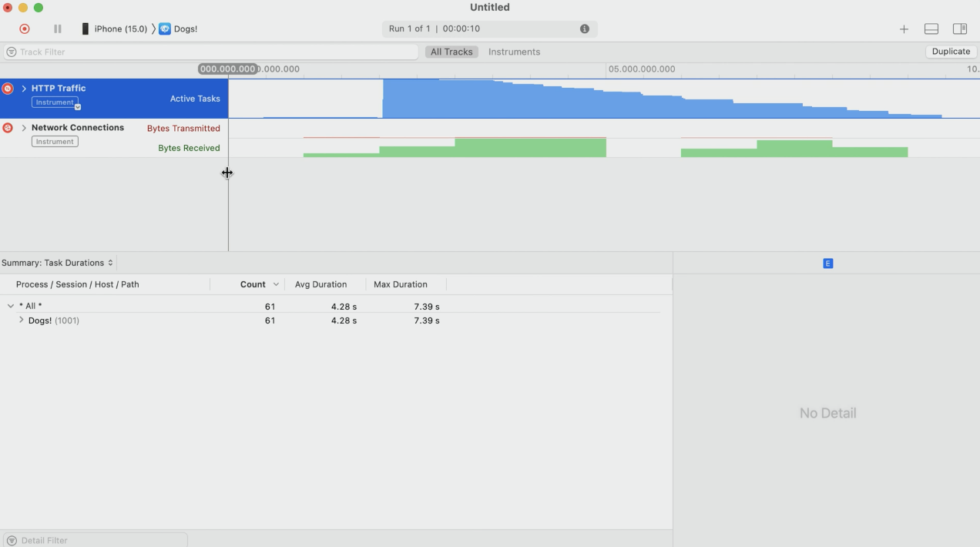Screen dimensions: 980x547
Task: Focus the Detail Filter field
Action: point(95,540)
